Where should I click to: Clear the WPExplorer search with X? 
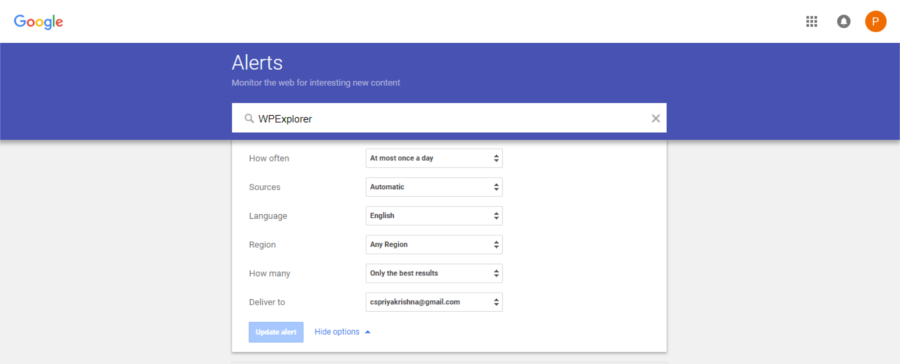[655, 118]
